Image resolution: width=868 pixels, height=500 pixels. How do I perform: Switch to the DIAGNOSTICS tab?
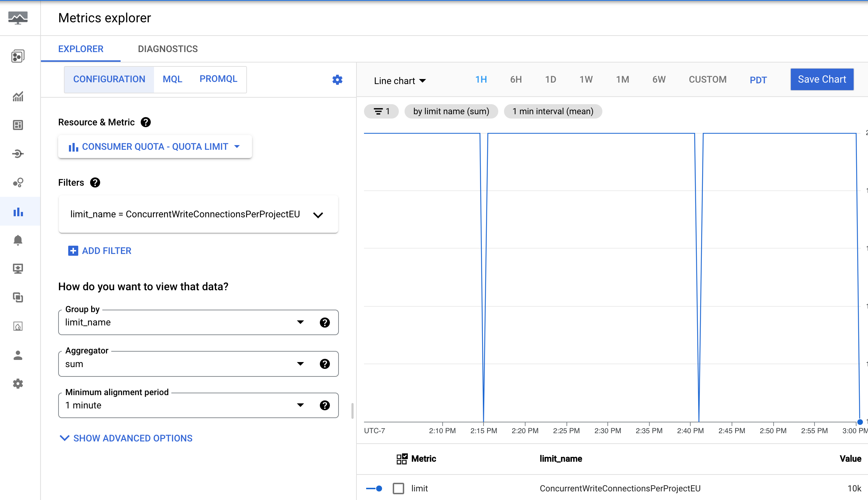pyautogui.click(x=168, y=49)
